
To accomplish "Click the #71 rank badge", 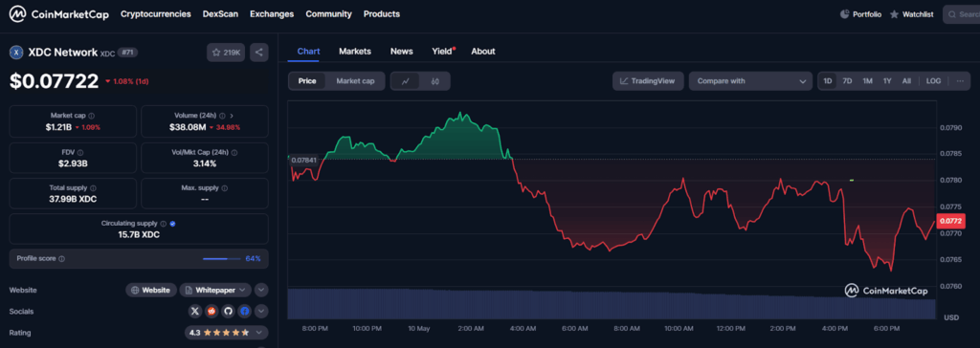I will tap(127, 53).
